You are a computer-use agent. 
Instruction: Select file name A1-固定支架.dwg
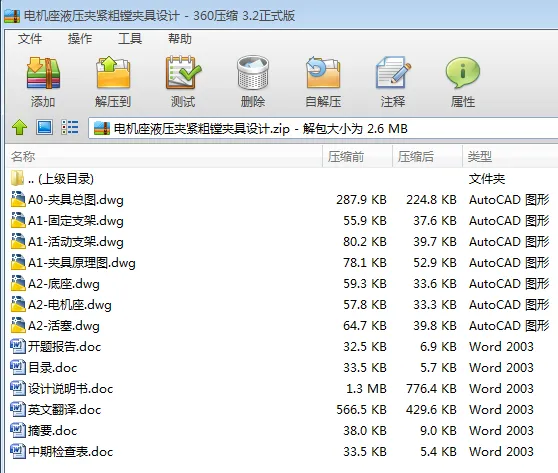click(x=76, y=221)
